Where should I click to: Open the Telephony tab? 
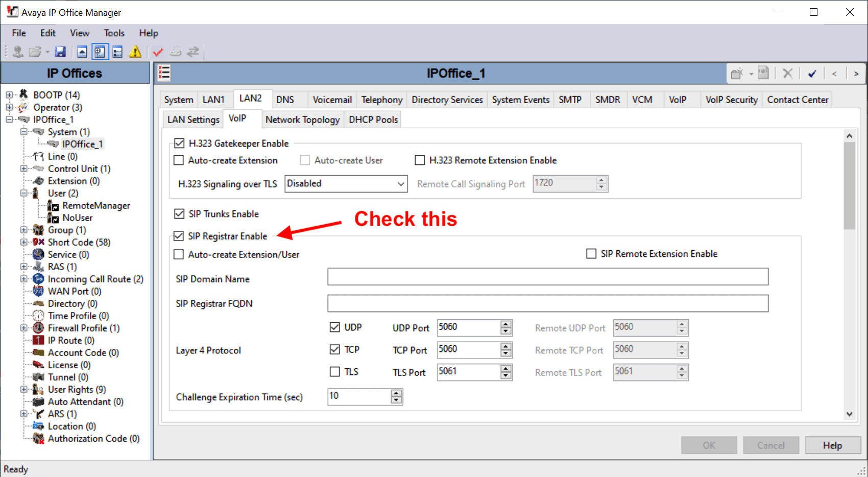[x=381, y=100]
